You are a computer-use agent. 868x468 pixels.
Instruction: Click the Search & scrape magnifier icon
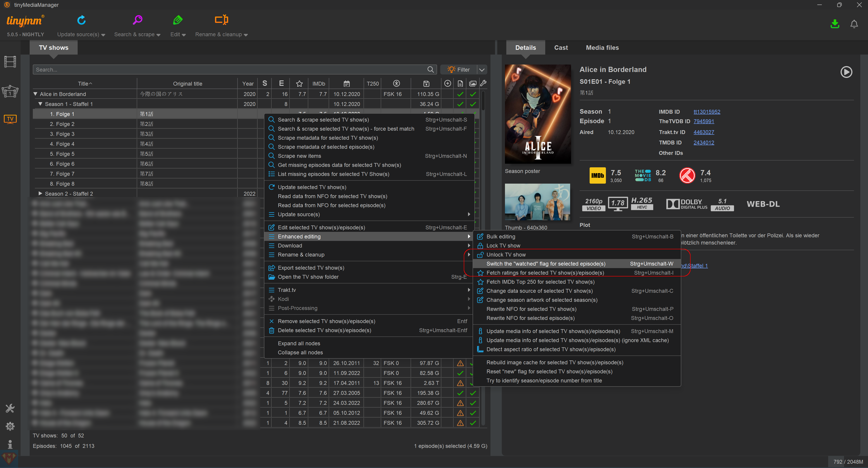[x=137, y=20]
